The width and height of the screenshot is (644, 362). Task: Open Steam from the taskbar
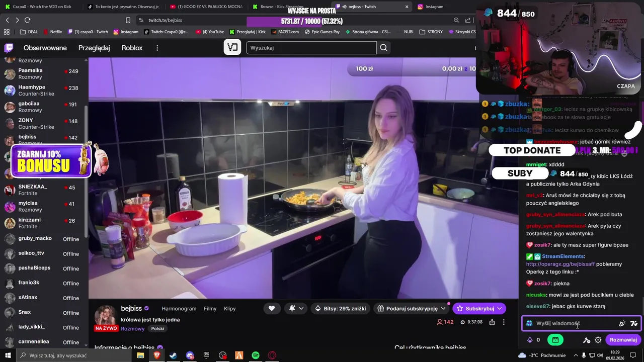pyautogui.click(x=173, y=355)
